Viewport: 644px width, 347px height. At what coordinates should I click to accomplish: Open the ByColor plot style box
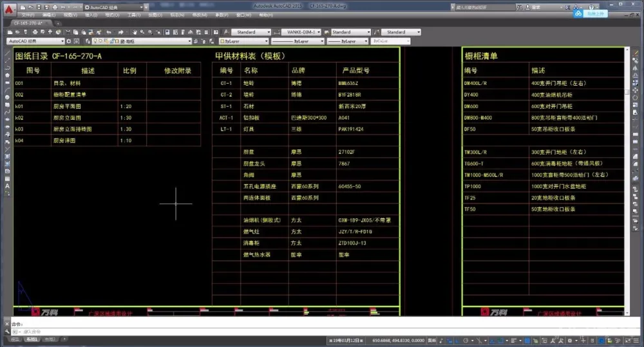click(x=391, y=41)
